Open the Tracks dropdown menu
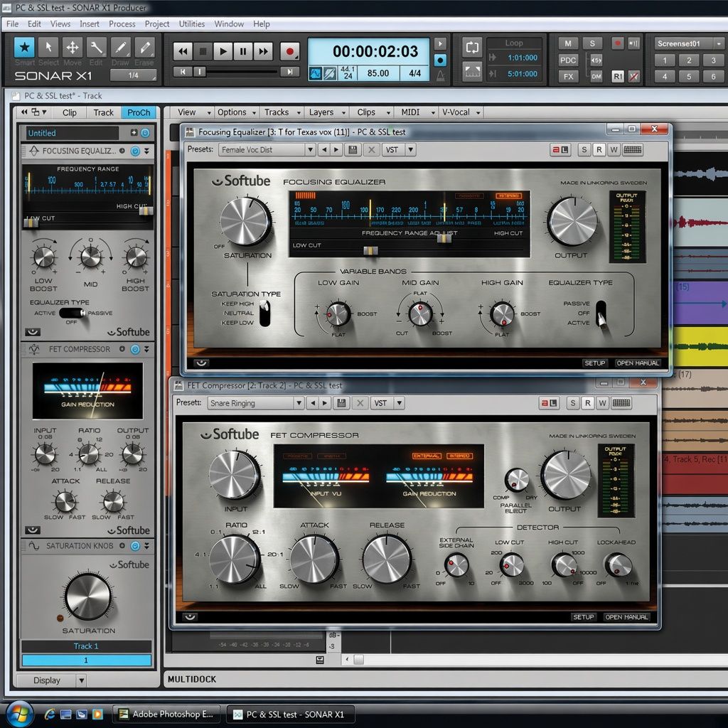This screenshot has width=728, height=728. [x=282, y=112]
